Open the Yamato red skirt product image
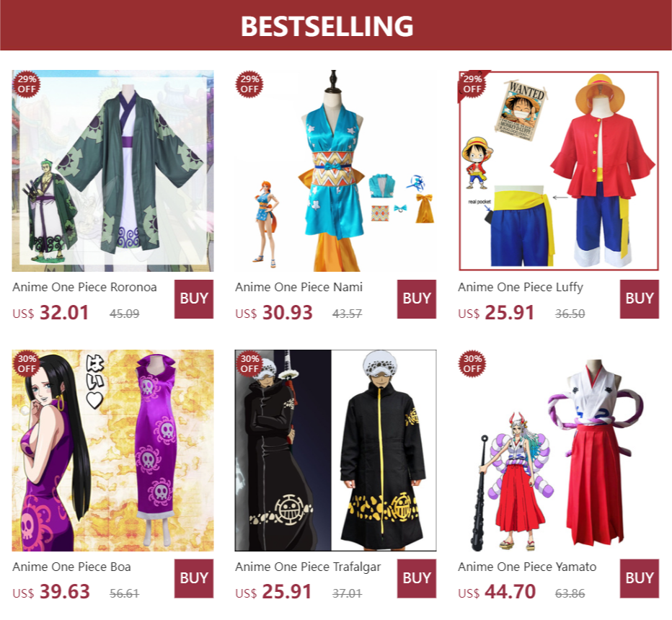672x620 pixels. (x=558, y=451)
